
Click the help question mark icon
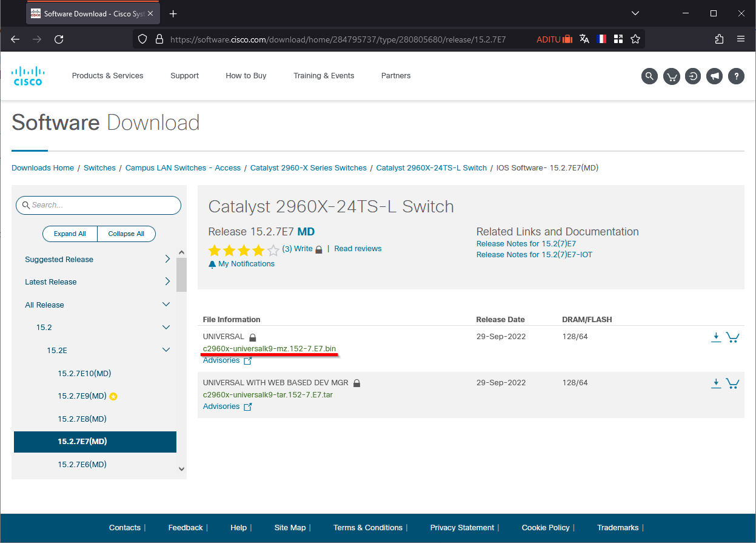736,76
